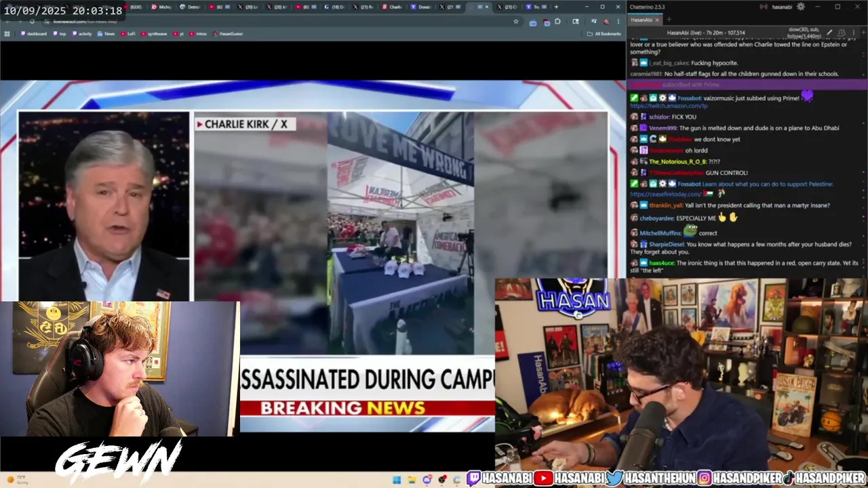Click username i_eat_big_cakes in chat
868x488 pixels.
click(669, 63)
